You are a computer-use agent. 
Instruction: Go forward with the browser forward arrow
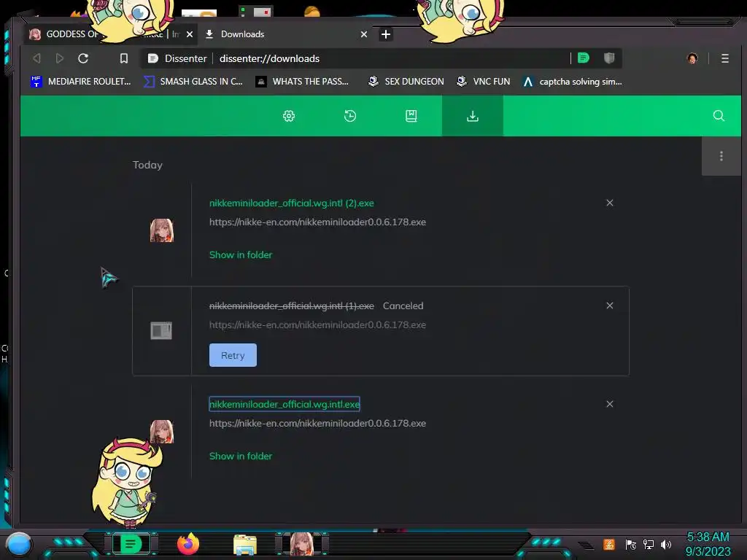(x=60, y=58)
